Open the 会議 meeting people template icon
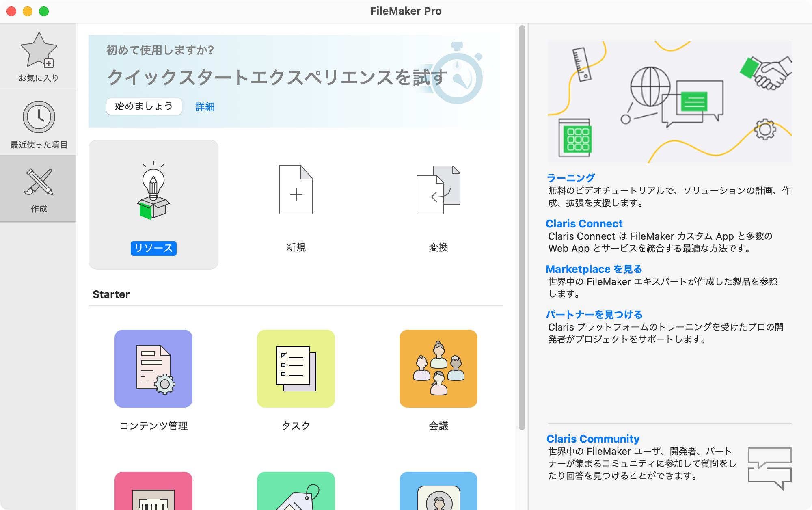The height and width of the screenshot is (510, 812). (x=438, y=369)
